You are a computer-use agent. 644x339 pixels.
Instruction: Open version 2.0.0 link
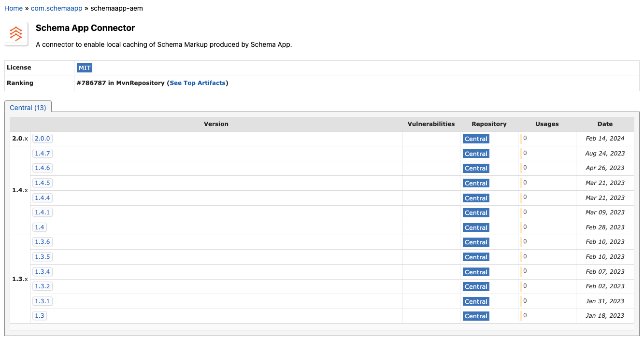43,139
